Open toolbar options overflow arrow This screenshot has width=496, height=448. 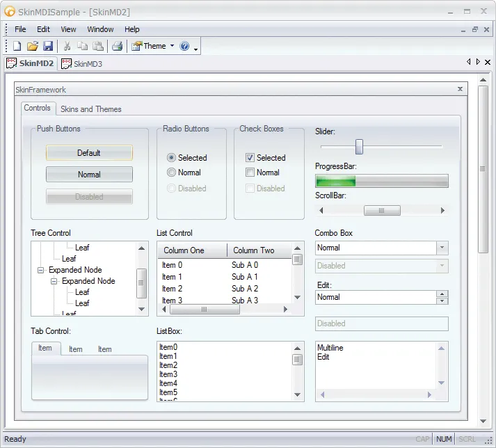tap(195, 49)
